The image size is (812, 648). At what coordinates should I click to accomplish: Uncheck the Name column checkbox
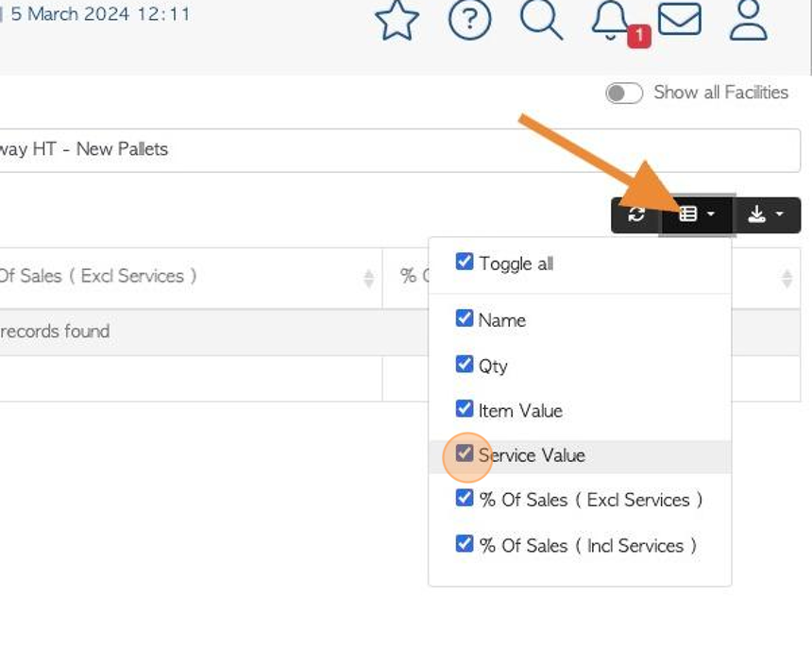click(464, 318)
